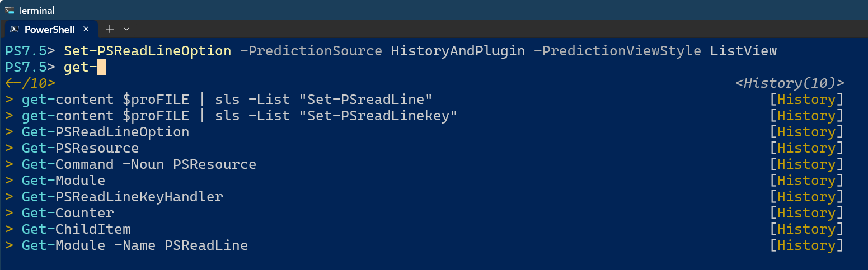Select Get-PSReadLineOption history suggestion
The height and width of the screenshot is (270, 868).
pos(105,132)
